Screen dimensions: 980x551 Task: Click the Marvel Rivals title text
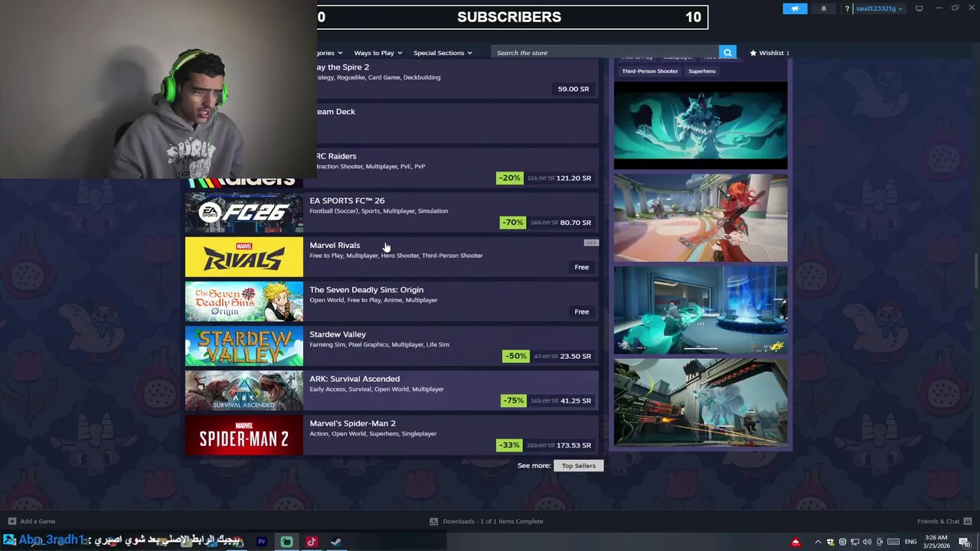coord(335,245)
